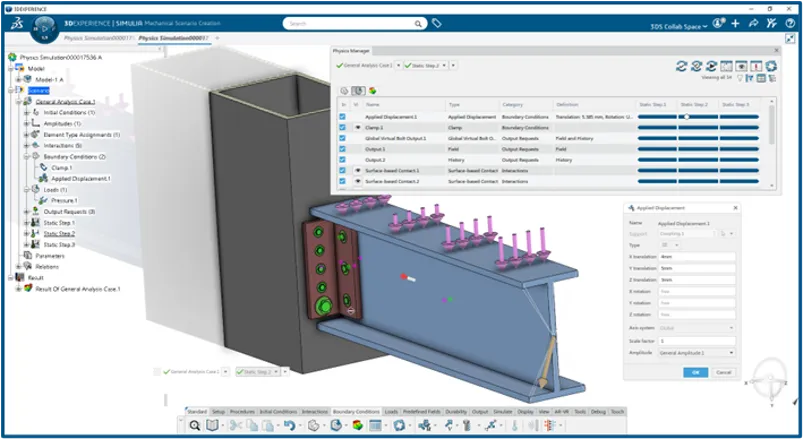Image resolution: width=804 pixels, height=440 pixels.
Task: Switch to the Loads toolbar tab
Action: (391, 411)
